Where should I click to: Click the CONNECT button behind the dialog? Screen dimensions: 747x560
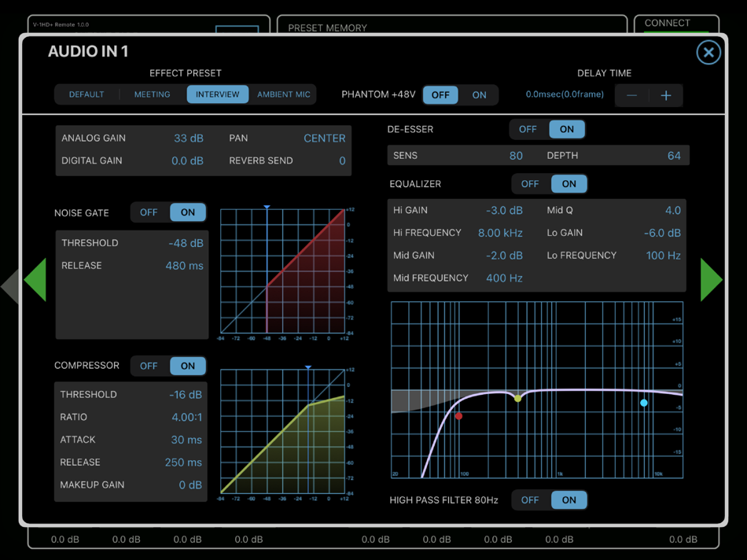point(667,23)
